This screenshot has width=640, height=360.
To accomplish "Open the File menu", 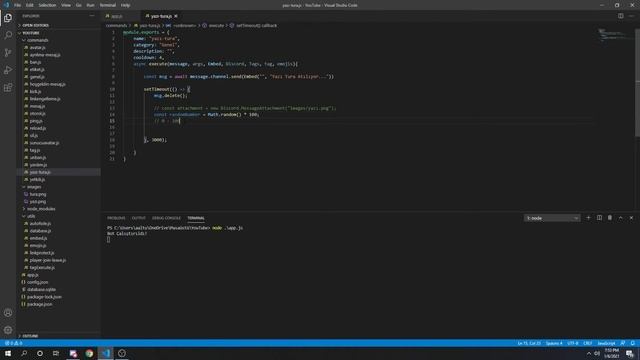I will [18, 5].
